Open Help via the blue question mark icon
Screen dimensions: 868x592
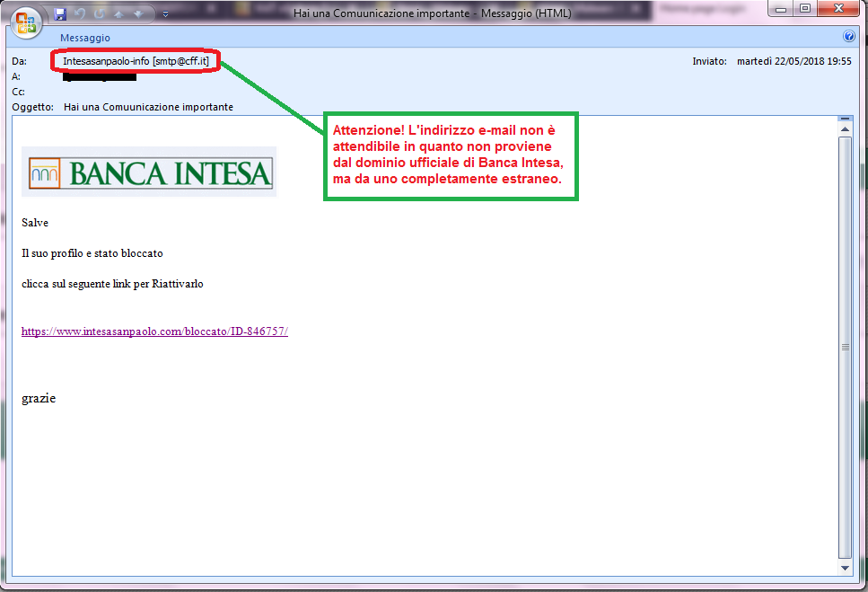848,37
